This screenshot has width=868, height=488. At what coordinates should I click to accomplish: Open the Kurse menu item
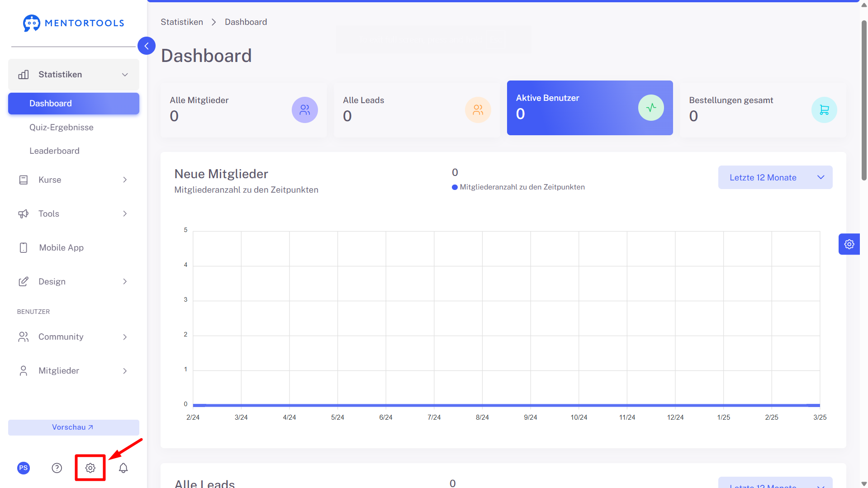tap(74, 180)
